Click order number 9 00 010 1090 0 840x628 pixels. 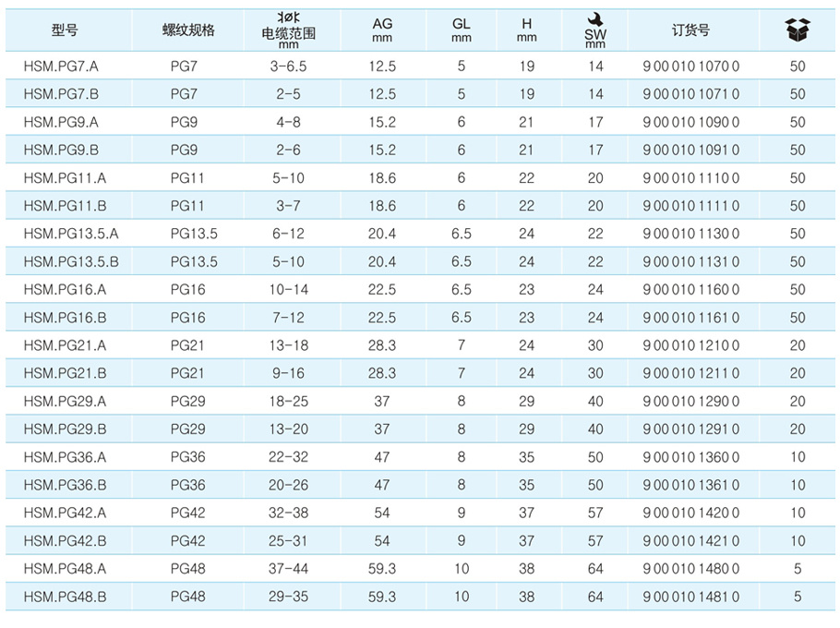pos(691,122)
